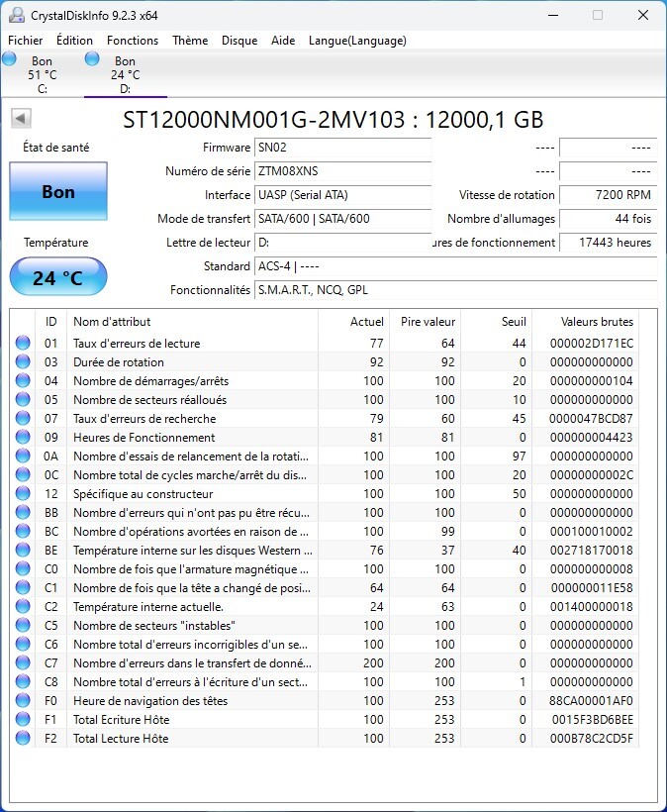Click the status orb of row 03

coord(23,361)
